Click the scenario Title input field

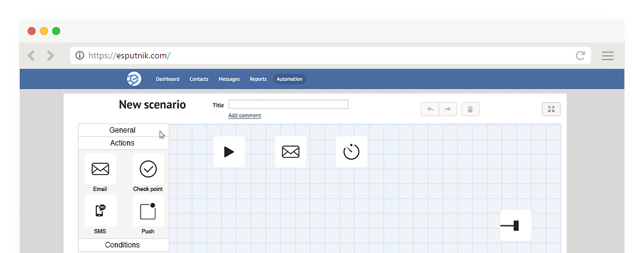coord(288,104)
